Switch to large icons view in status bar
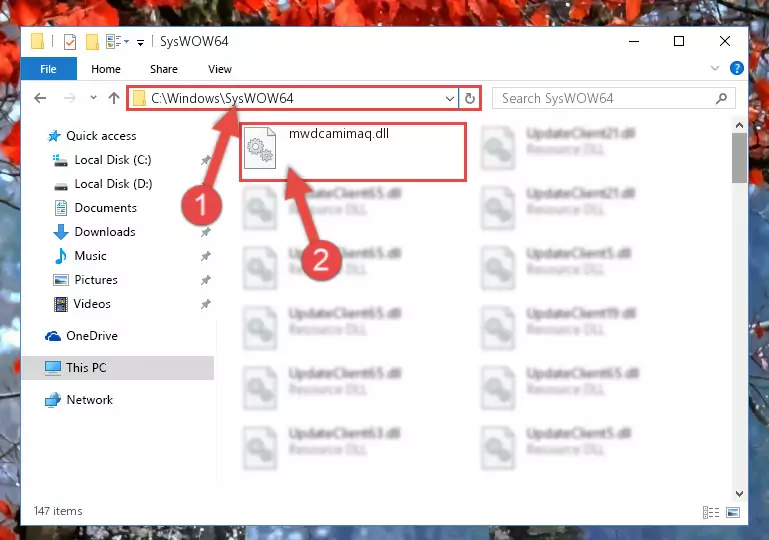The height and width of the screenshot is (540, 769). click(733, 513)
